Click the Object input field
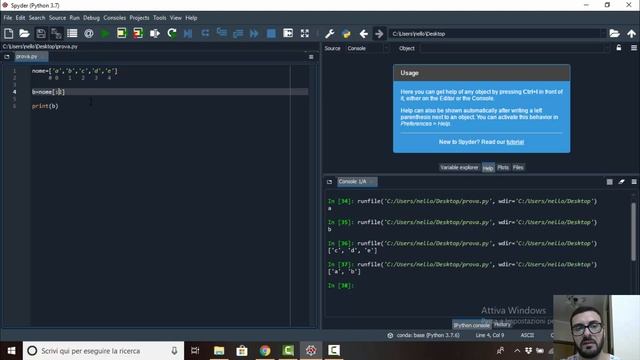 coord(512,48)
